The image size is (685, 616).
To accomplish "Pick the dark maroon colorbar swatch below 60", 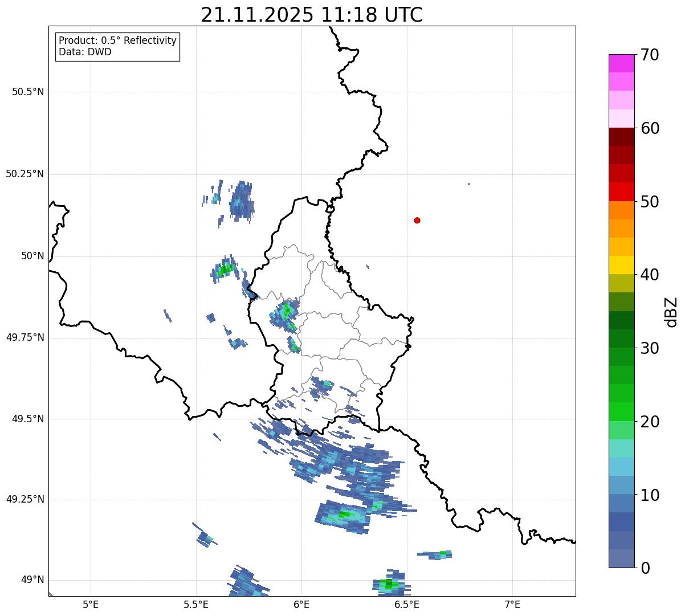I will click(x=621, y=137).
